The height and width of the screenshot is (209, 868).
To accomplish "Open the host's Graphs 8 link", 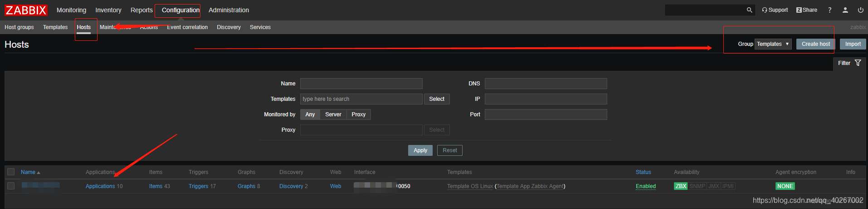I will (246, 186).
